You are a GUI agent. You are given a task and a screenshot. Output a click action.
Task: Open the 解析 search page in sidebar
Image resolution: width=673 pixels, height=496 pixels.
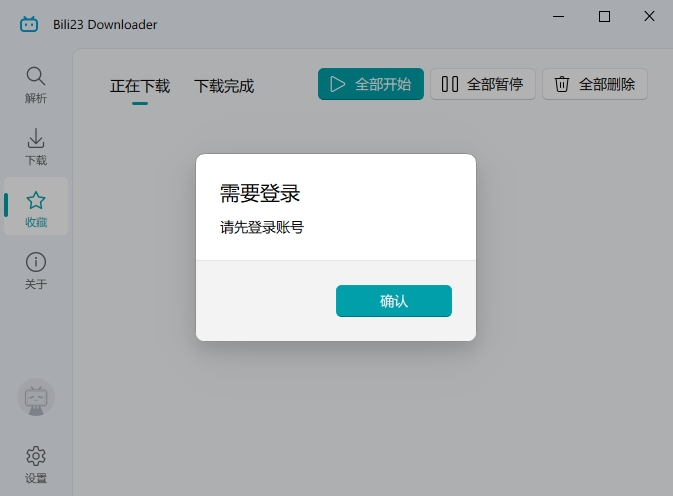tap(36, 85)
